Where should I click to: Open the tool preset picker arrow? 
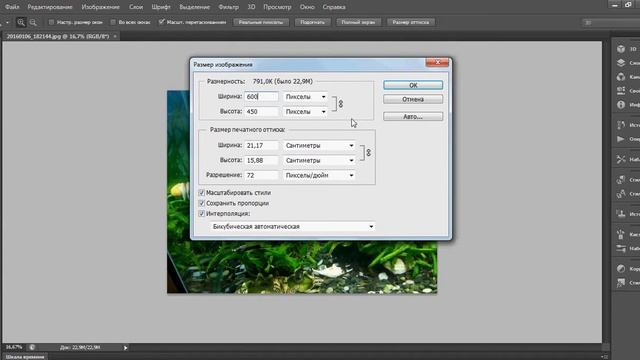tap(7, 22)
